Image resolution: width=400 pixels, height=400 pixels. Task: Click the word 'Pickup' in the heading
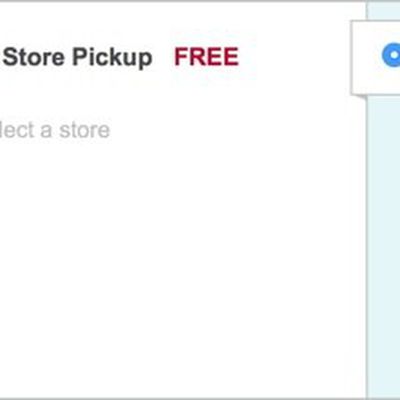pos(112,58)
